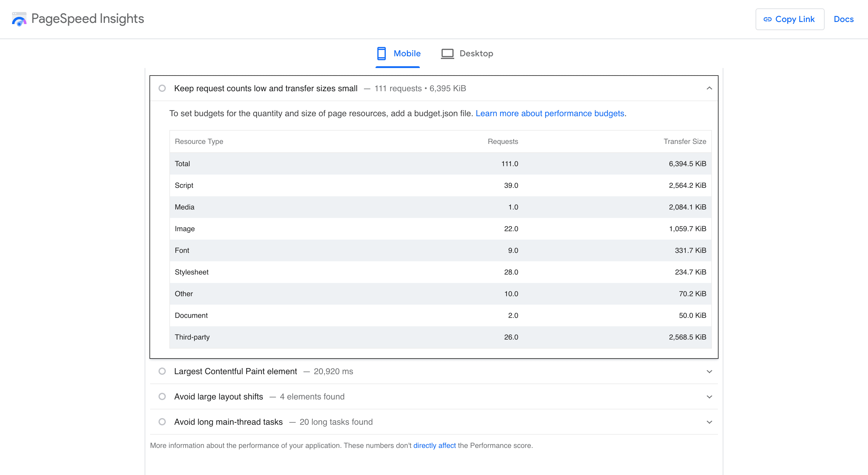Click the status circle beside Keep request counts
The width and height of the screenshot is (868, 475).
click(162, 88)
